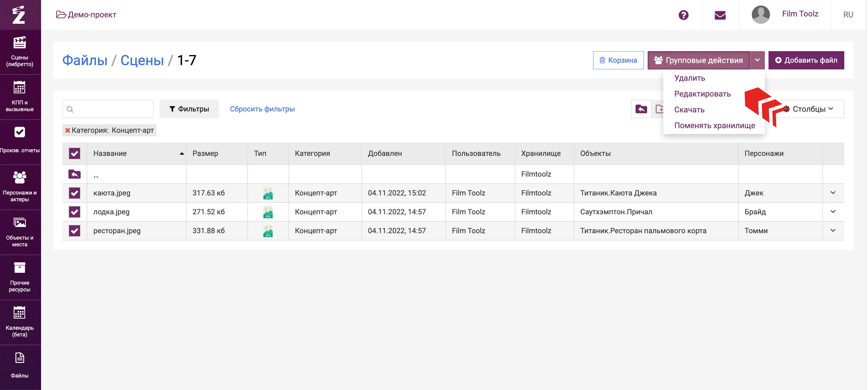This screenshot has height=390, width=868.
Task: Open the Сцены (либретто) sidebar section
Action: pos(20,52)
